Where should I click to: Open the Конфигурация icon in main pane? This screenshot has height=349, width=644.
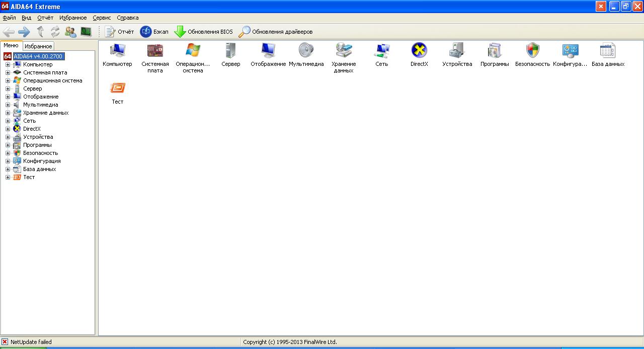[570, 50]
